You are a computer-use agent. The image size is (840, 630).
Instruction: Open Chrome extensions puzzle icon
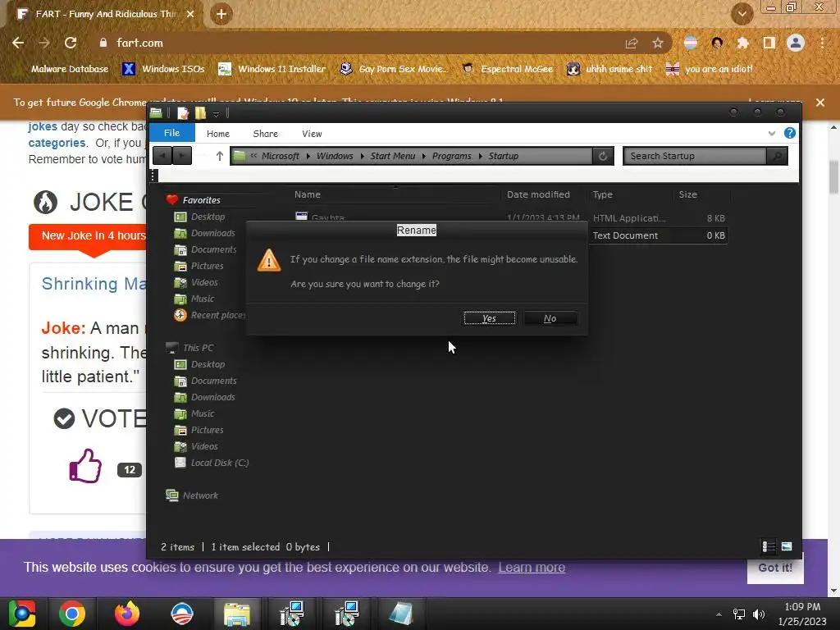[743, 43]
